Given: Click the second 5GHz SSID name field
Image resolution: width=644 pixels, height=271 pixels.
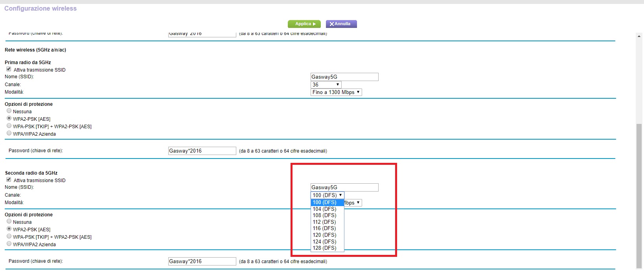Looking at the screenshot, I should click(344, 188).
